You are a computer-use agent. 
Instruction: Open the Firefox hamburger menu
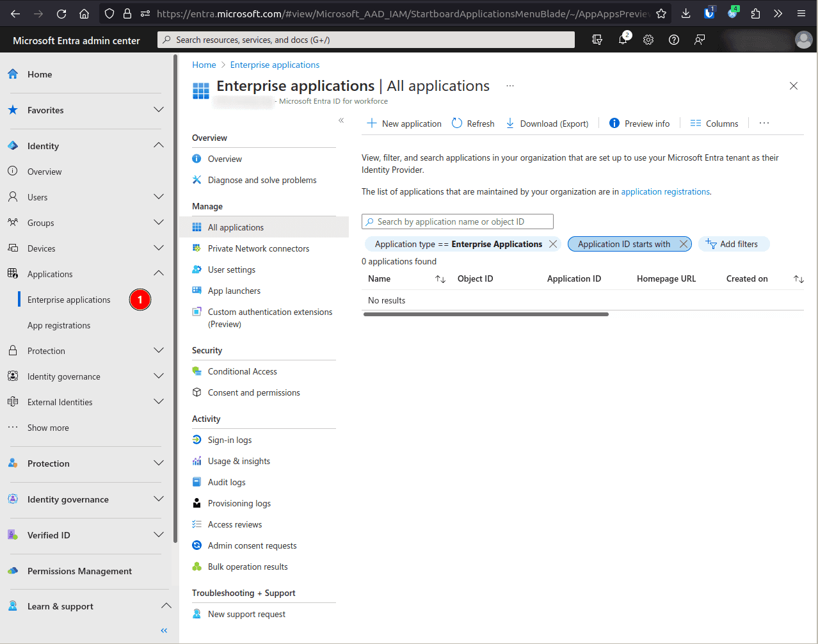coord(801,13)
